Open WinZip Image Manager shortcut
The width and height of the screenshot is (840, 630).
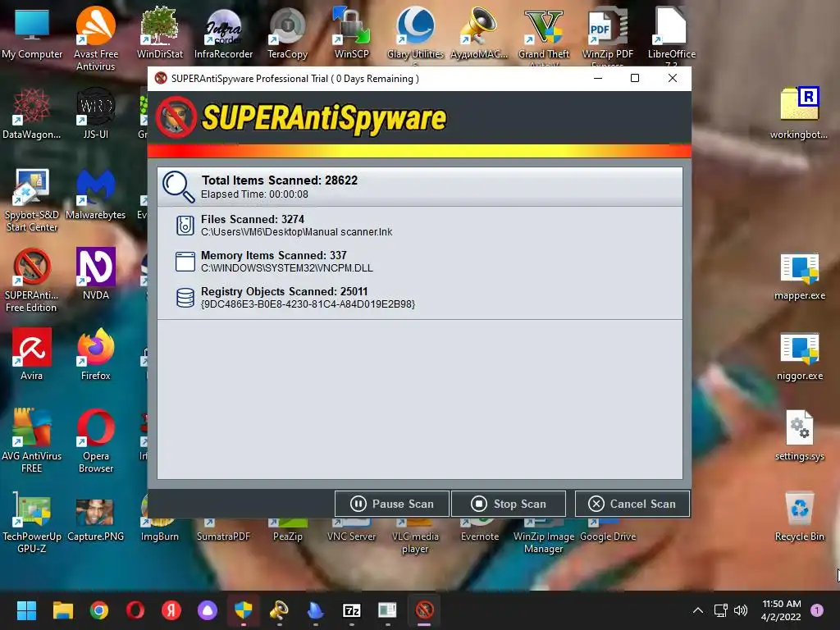point(544,536)
